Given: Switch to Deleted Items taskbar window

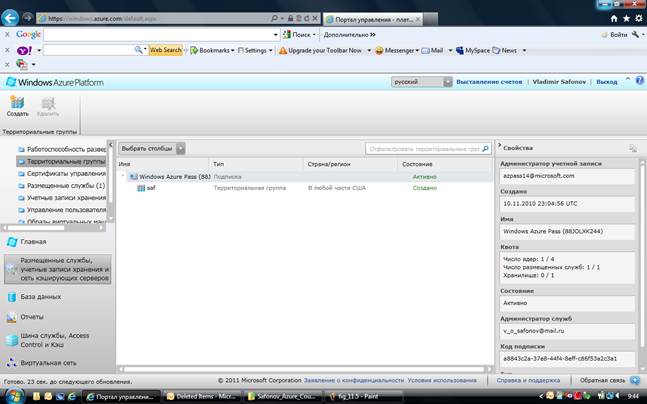Looking at the screenshot, I should pyautogui.click(x=201, y=397).
